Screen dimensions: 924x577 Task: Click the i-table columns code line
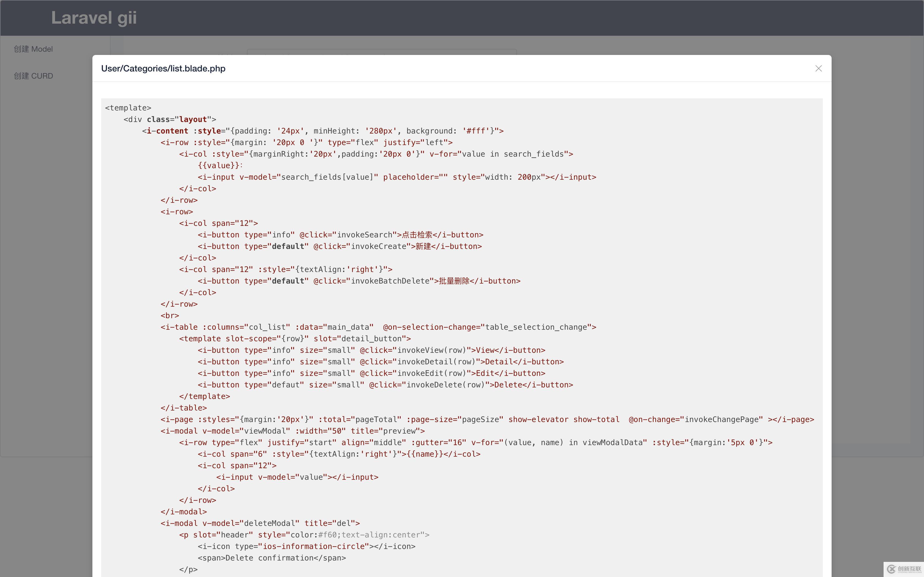coord(378,328)
